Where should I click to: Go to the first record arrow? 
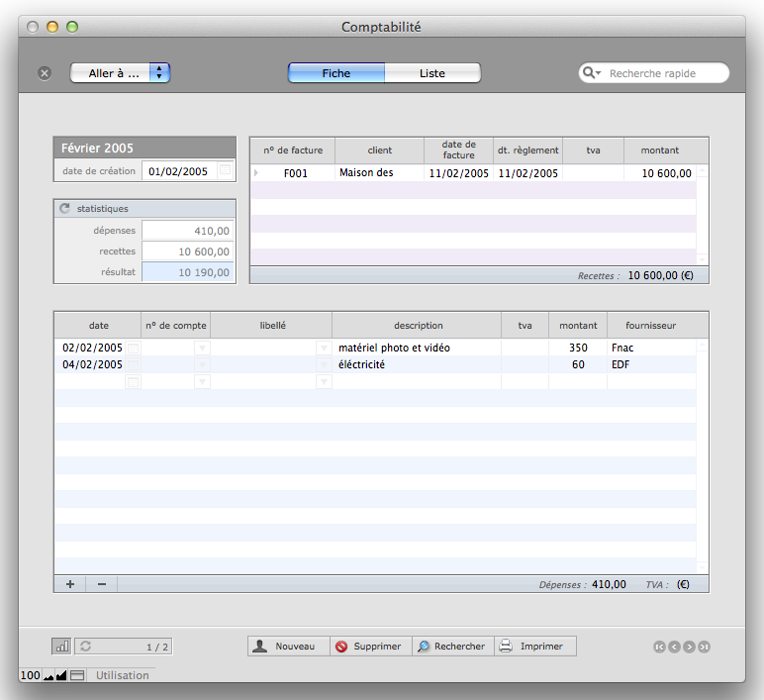[659, 647]
